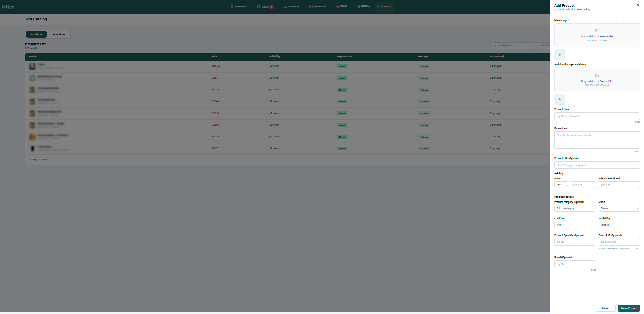Viewport: 644px width, 314px height.
Task: Click the Additional images upload picture icon
Action: point(597,75)
